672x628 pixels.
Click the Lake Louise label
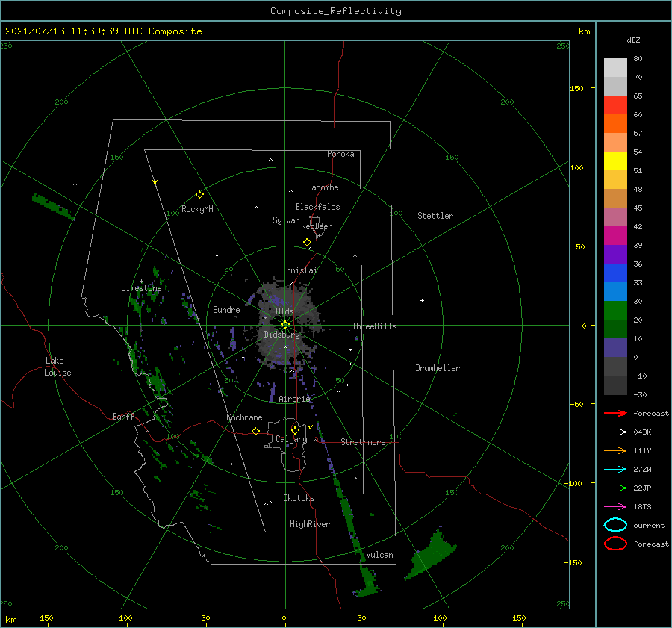click(57, 367)
